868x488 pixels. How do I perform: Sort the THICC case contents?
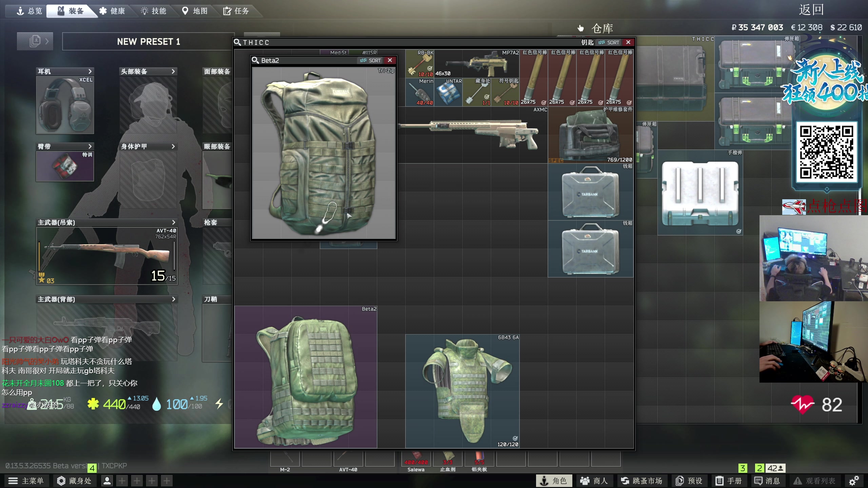pos(609,42)
